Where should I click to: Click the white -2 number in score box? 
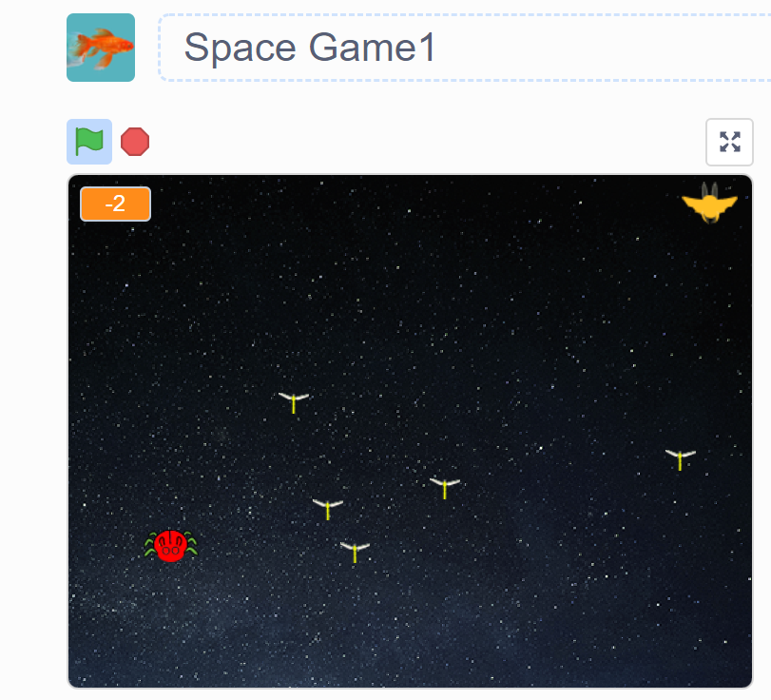[116, 204]
